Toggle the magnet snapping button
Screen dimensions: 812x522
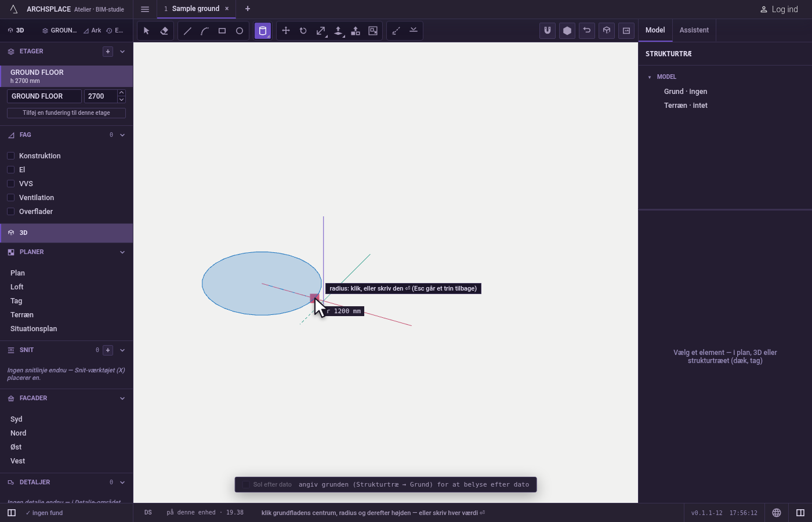click(x=548, y=31)
